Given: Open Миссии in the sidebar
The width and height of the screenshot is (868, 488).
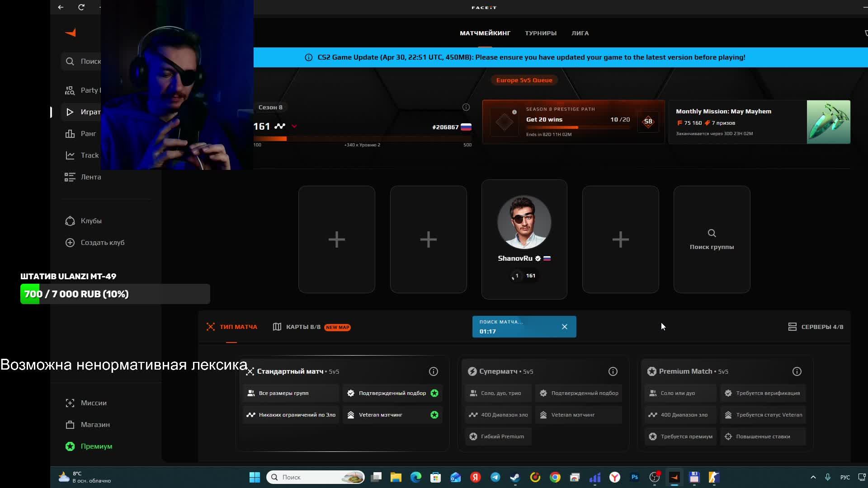Looking at the screenshot, I should 86,403.
